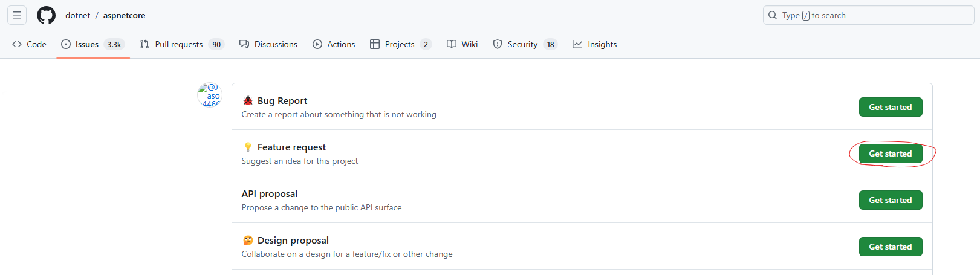980x275 pixels.
Task: Get started with API proposal
Action: (x=891, y=200)
